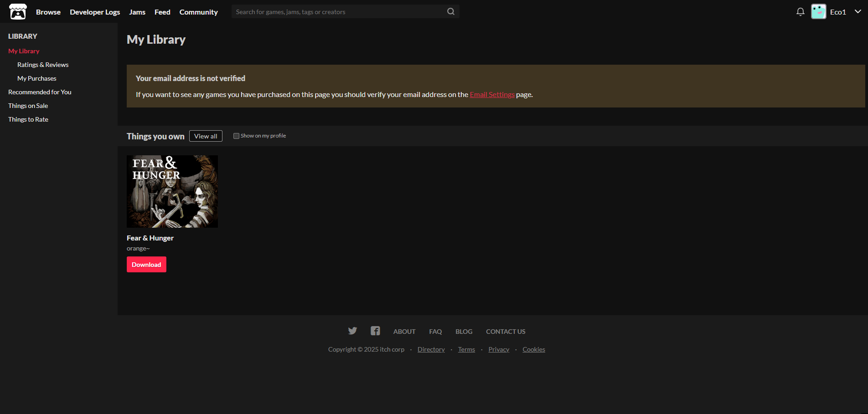Select My Library in sidebar
Image resolution: width=868 pixels, height=414 pixels.
pos(24,51)
